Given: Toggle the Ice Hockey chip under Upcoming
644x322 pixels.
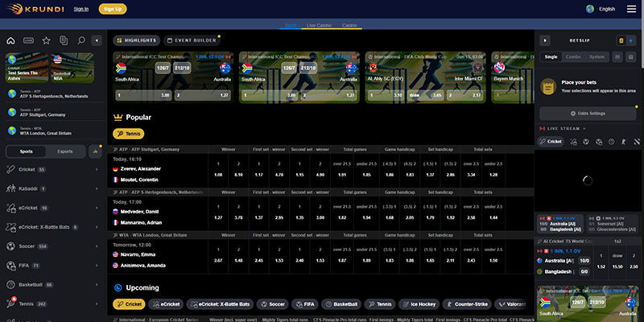Looking at the screenshot, I should pyautogui.click(x=419, y=304).
